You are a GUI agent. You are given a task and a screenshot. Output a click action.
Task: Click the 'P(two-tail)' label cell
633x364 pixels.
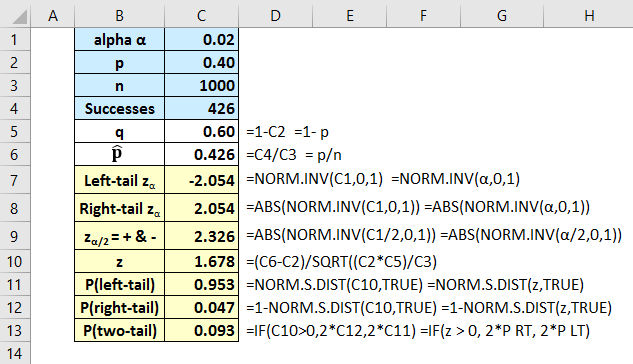click(x=119, y=331)
